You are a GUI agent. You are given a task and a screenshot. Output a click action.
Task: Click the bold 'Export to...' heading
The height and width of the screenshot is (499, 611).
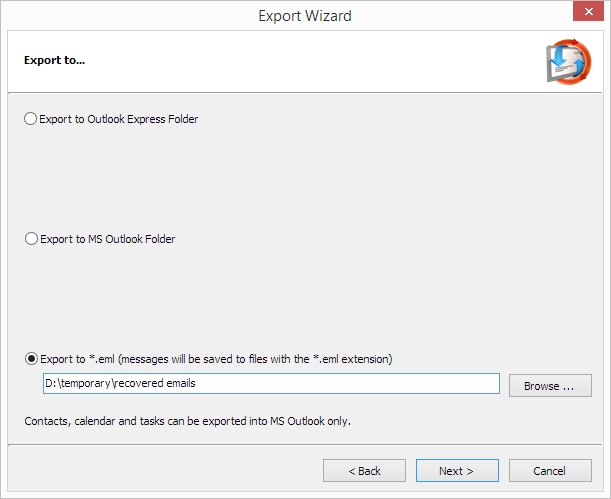55,60
